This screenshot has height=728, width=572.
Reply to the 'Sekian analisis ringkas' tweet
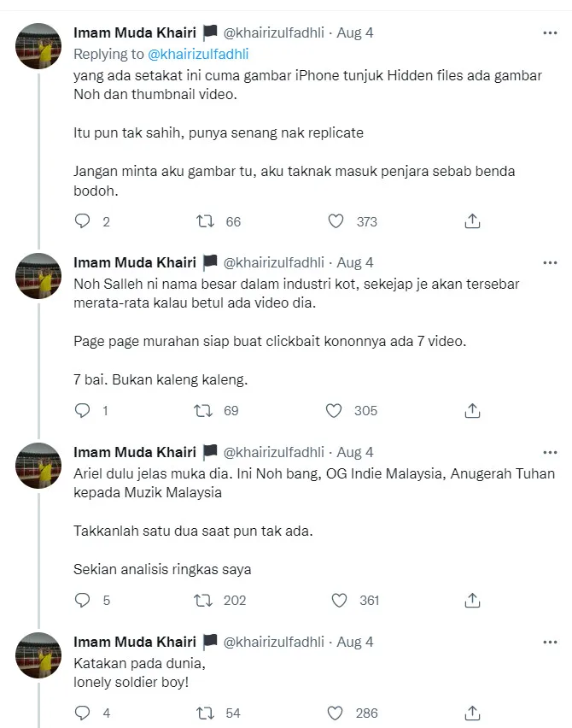coord(83,601)
